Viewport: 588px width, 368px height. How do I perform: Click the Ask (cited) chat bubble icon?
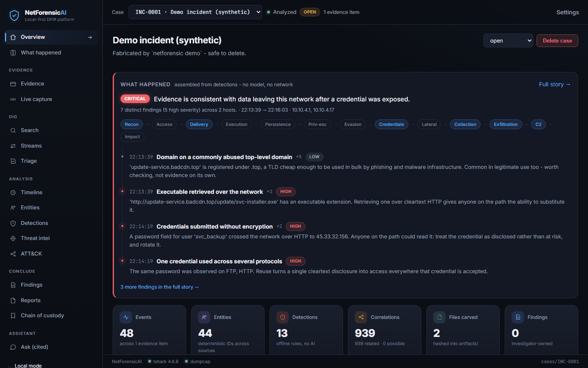click(13, 347)
